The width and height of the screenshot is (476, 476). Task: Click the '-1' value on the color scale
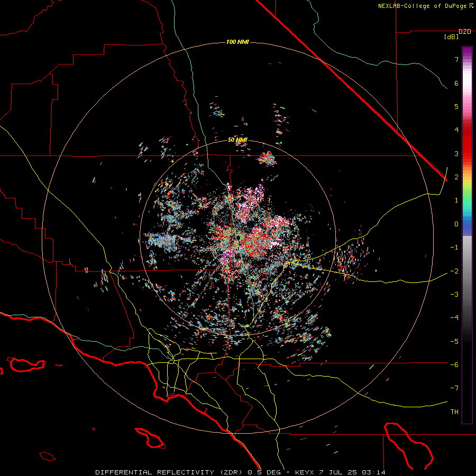pyautogui.click(x=454, y=247)
